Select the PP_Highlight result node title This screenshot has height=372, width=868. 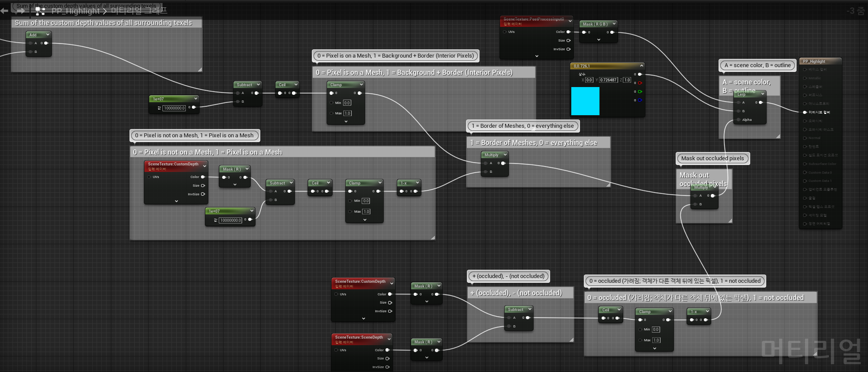[x=814, y=61]
